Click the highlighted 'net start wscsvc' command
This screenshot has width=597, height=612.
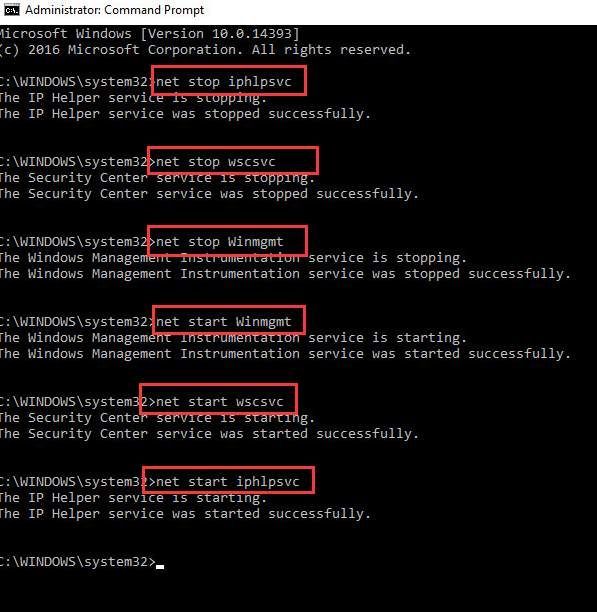tap(220, 402)
